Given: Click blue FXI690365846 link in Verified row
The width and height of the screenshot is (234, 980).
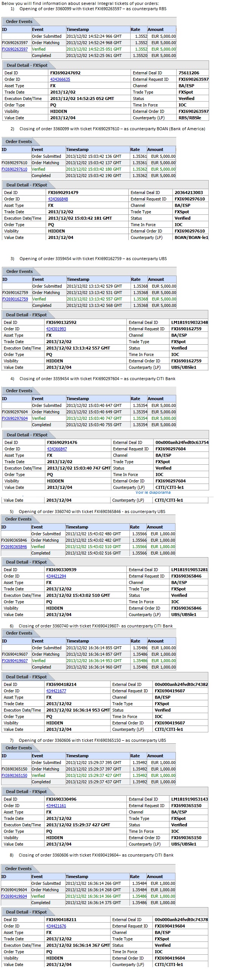Looking at the screenshot, I should tap(14, 547).
